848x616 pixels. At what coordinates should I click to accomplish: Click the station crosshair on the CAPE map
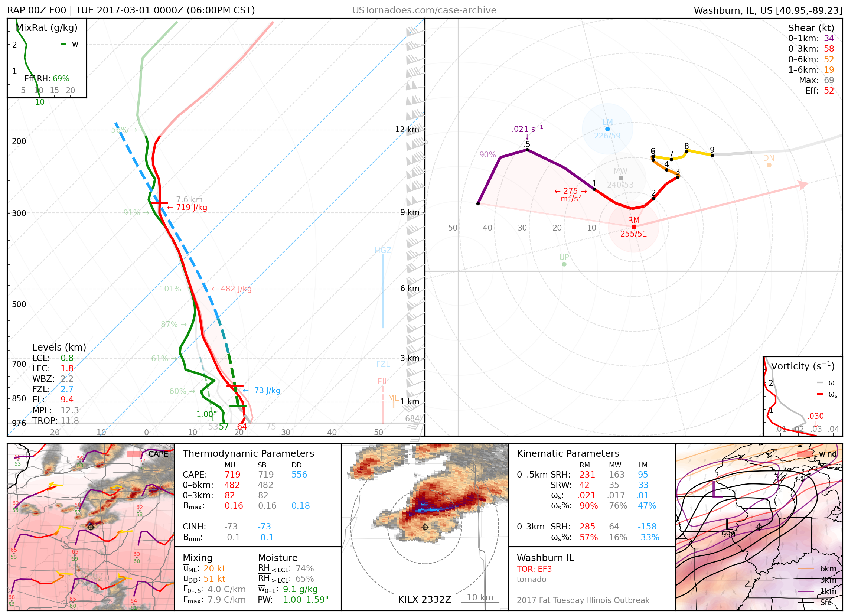(x=91, y=527)
